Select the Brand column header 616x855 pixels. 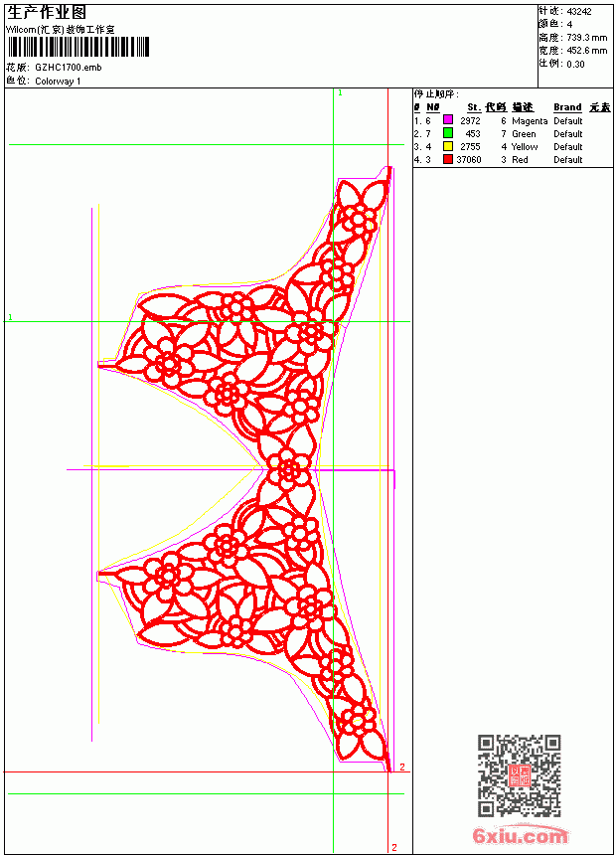(567, 107)
